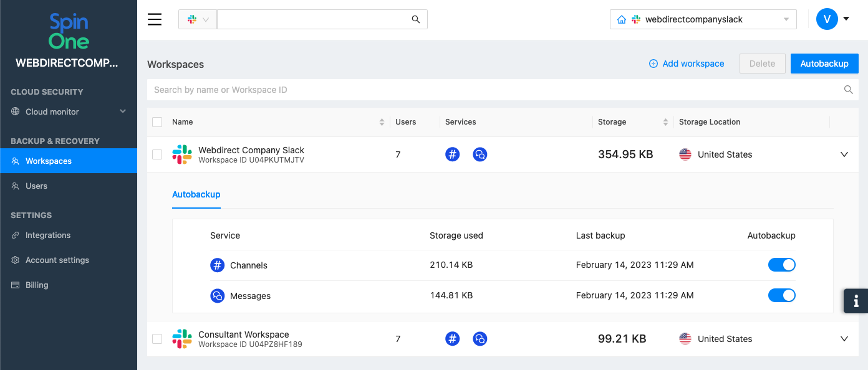Turn off Messages autobackup switch
Image resolution: width=868 pixels, height=370 pixels.
tap(781, 295)
